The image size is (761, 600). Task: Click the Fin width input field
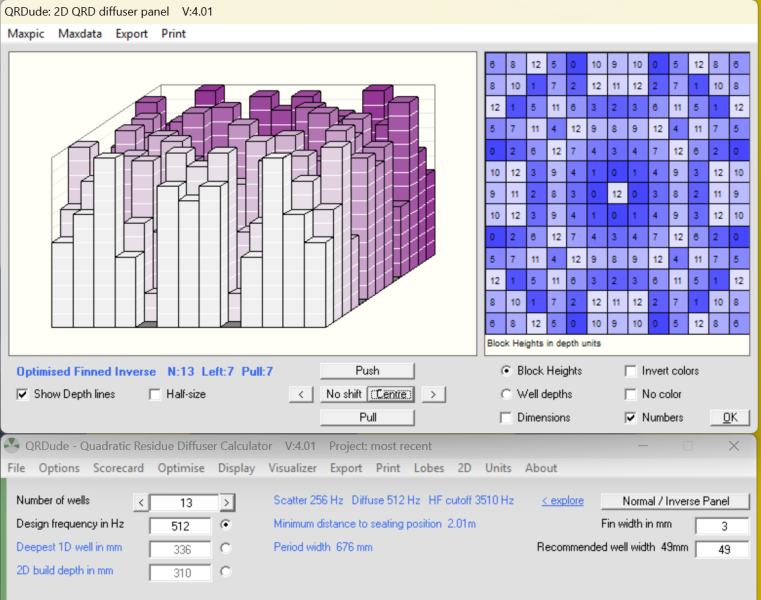click(722, 525)
